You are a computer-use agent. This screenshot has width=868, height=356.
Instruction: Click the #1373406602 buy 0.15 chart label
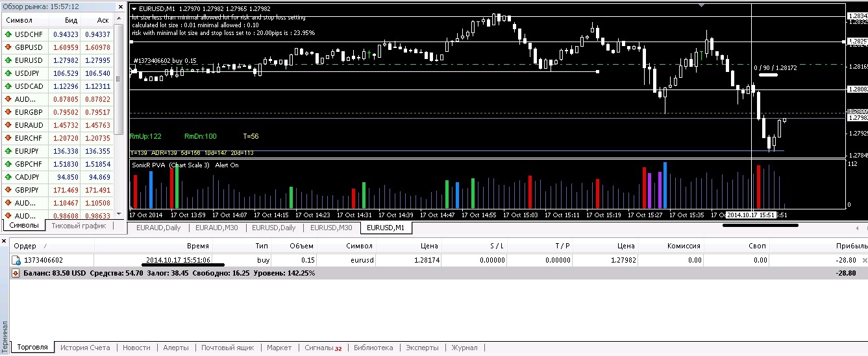tap(165, 61)
